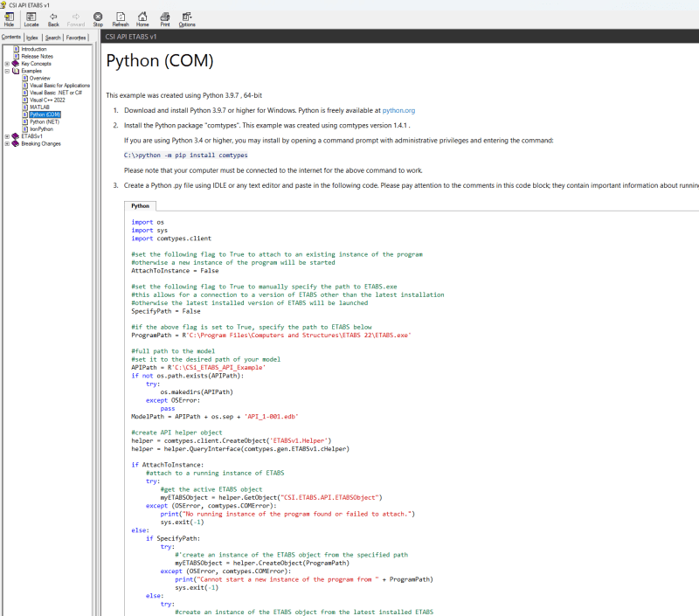
Task: Click the helper.QueryInterface code line
Action: pos(240,449)
